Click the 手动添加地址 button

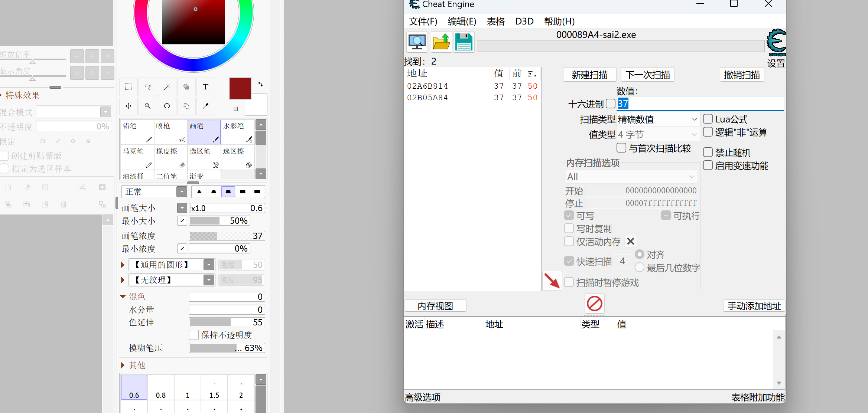tap(754, 306)
